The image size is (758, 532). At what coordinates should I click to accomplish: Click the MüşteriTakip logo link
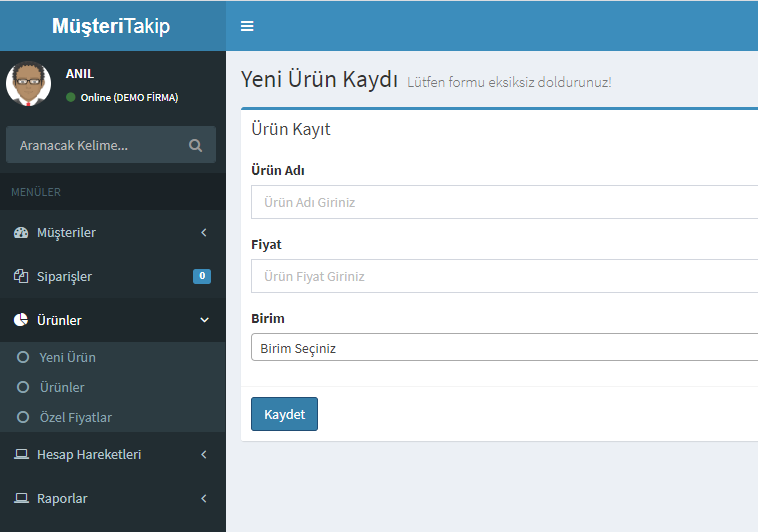tap(111, 26)
